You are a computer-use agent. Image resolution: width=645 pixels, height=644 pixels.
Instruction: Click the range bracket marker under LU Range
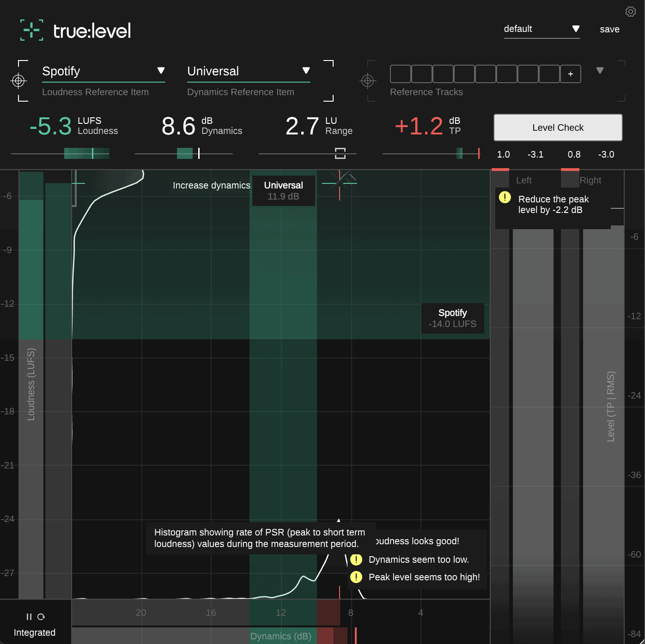[x=341, y=153]
